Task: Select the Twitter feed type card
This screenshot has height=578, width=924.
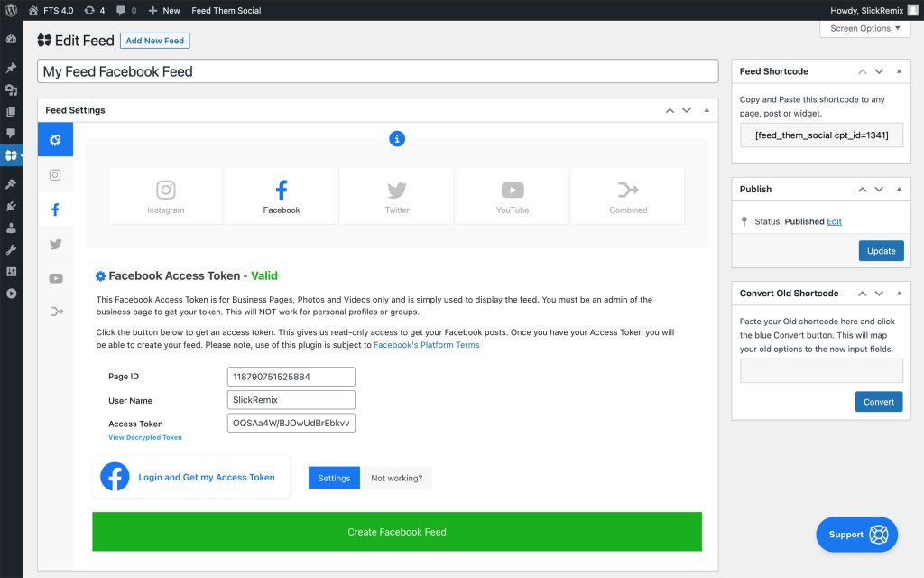Action: 397,196
